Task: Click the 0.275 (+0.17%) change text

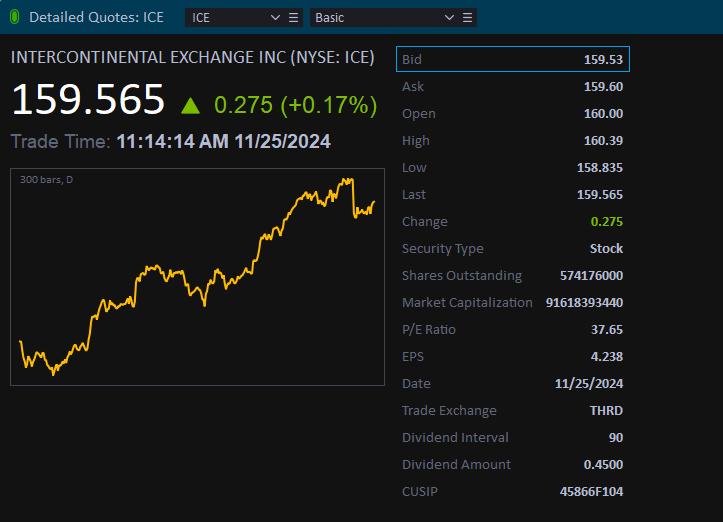Action: 296,105
